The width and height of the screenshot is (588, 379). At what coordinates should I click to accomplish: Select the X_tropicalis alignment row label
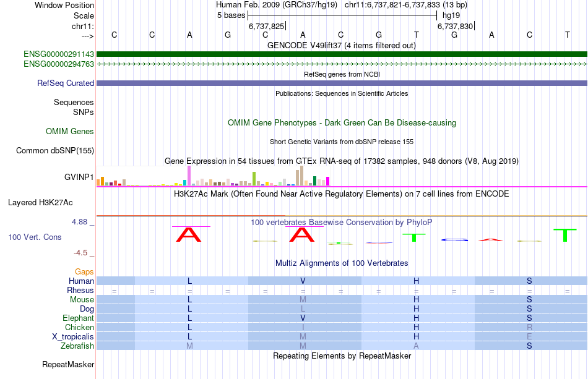tap(73, 337)
